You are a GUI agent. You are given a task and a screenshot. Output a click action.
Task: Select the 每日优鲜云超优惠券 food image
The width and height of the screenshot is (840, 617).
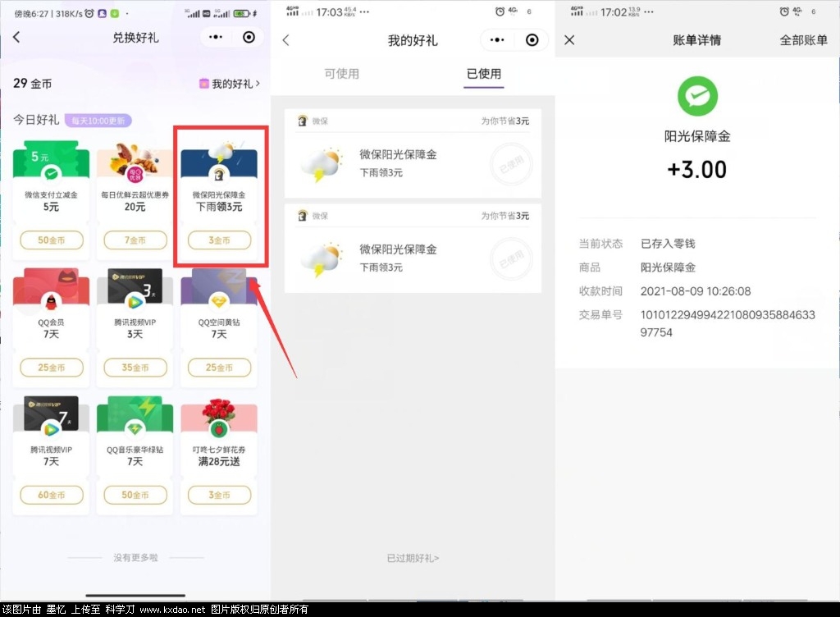click(x=135, y=161)
